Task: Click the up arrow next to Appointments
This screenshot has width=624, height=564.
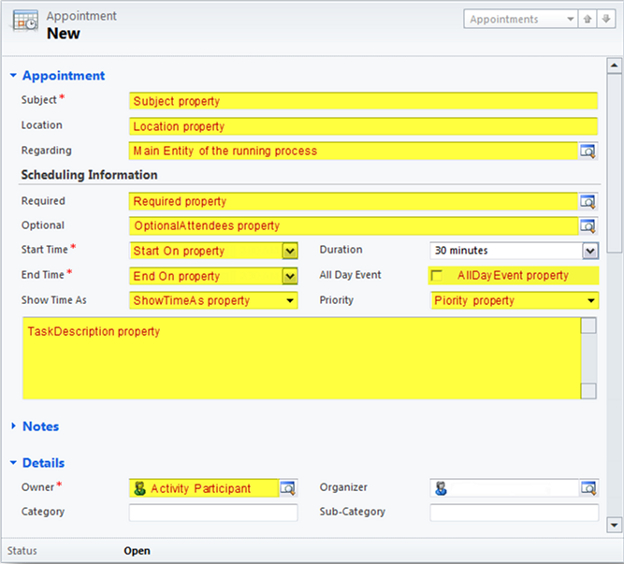Action: coord(588,19)
